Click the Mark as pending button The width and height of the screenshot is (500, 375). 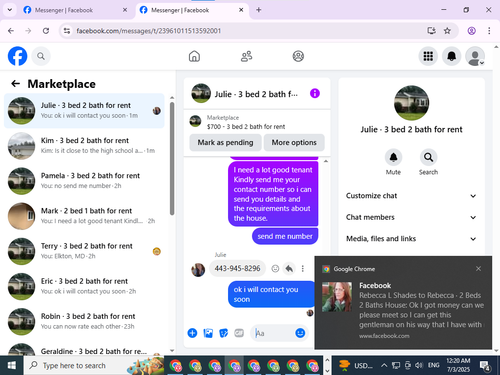pos(225,143)
